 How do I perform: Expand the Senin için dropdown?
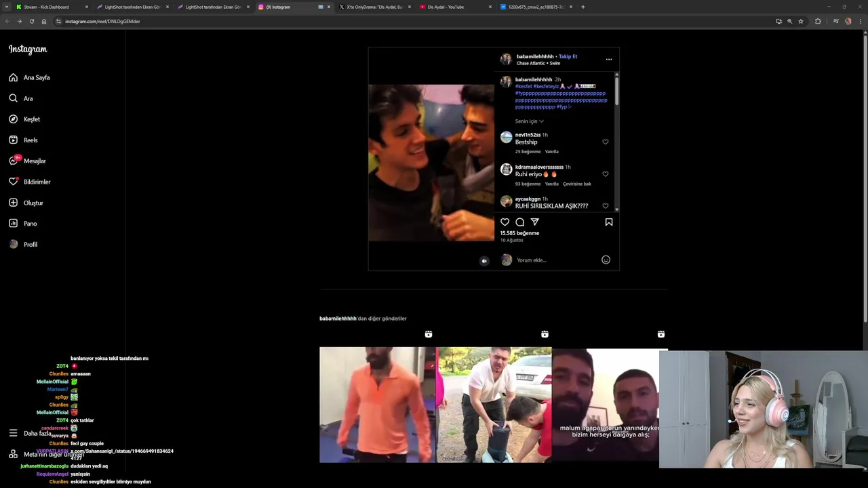[529, 121]
